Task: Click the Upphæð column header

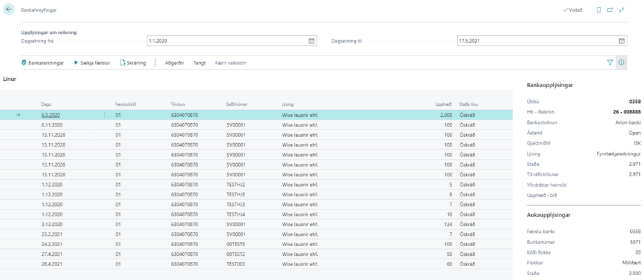Action: point(443,104)
